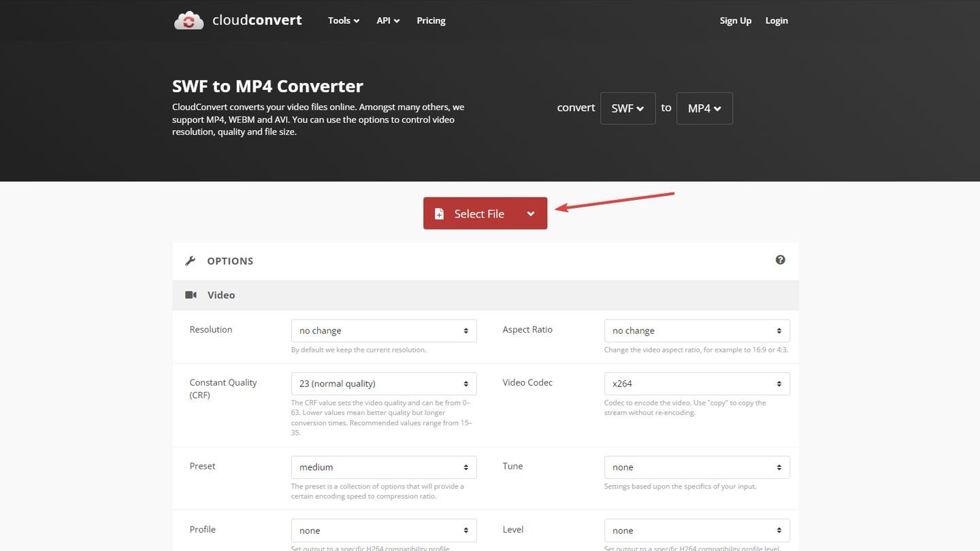Open the Level dropdown
The image size is (980, 551).
[x=697, y=531]
